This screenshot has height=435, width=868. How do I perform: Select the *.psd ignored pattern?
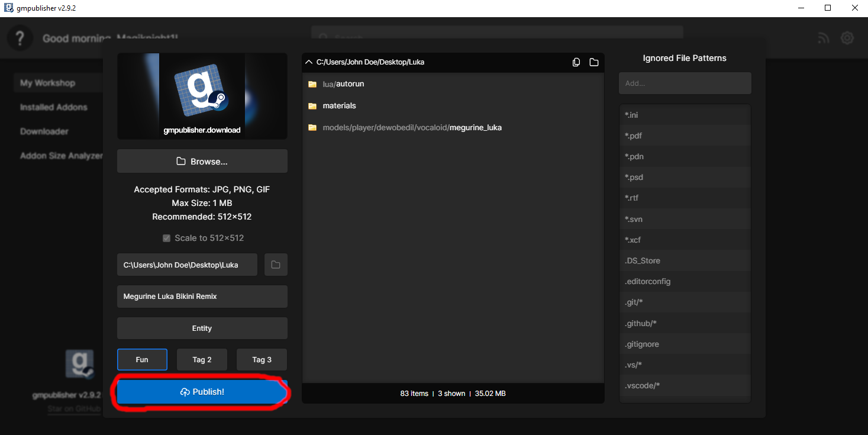(x=685, y=178)
